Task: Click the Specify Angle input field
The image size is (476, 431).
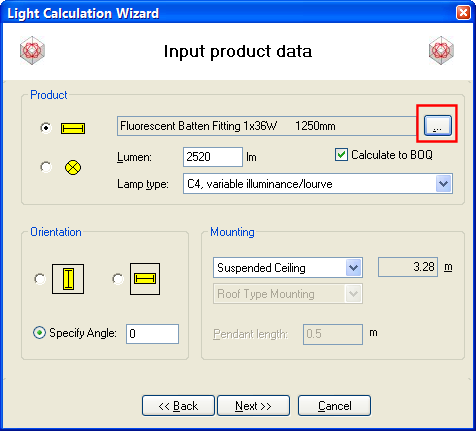Action: (x=152, y=334)
